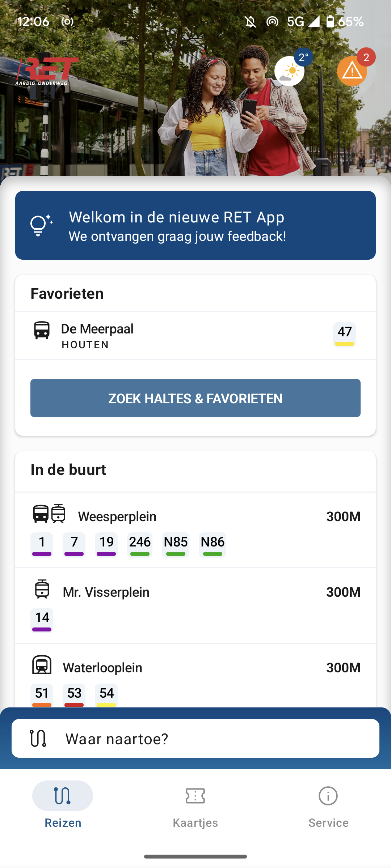Open the orange disruption warning alerts
Screen dimensions: 391x868
(x=352, y=71)
